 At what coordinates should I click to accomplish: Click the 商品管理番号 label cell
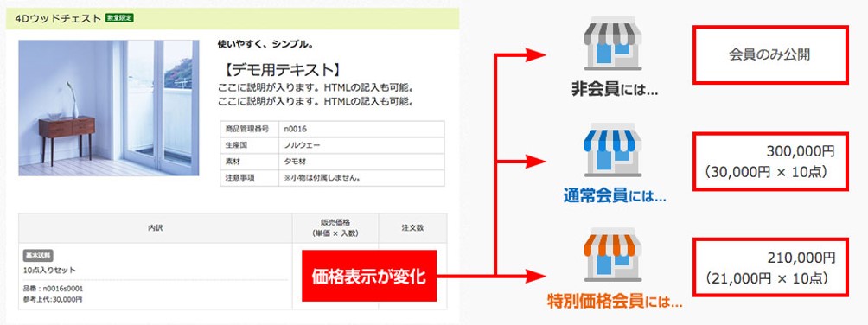(x=248, y=129)
